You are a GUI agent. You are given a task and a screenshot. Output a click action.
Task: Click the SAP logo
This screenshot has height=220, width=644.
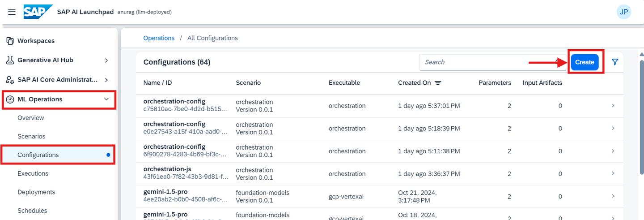(38, 12)
